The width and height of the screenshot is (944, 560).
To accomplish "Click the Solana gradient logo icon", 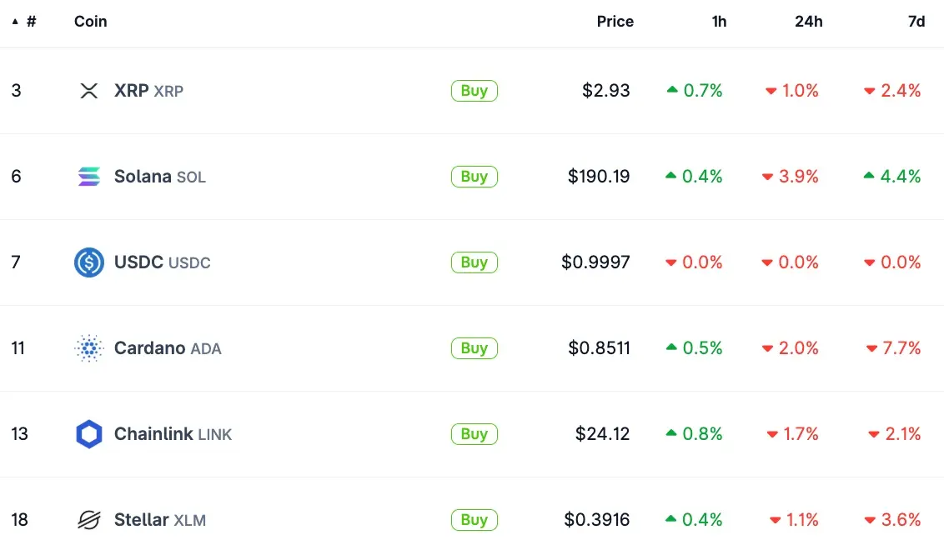I will click(x=89, y=176).
